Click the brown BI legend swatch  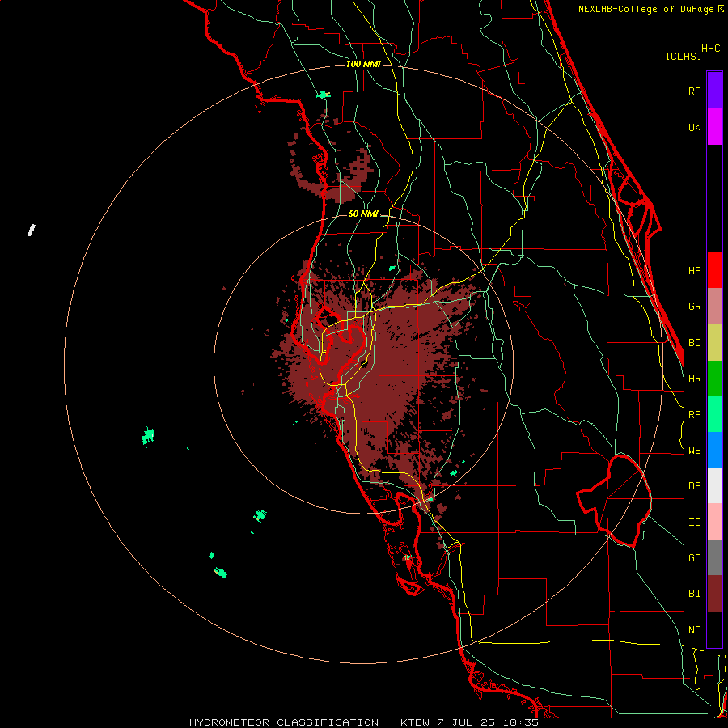click(714, 594)
